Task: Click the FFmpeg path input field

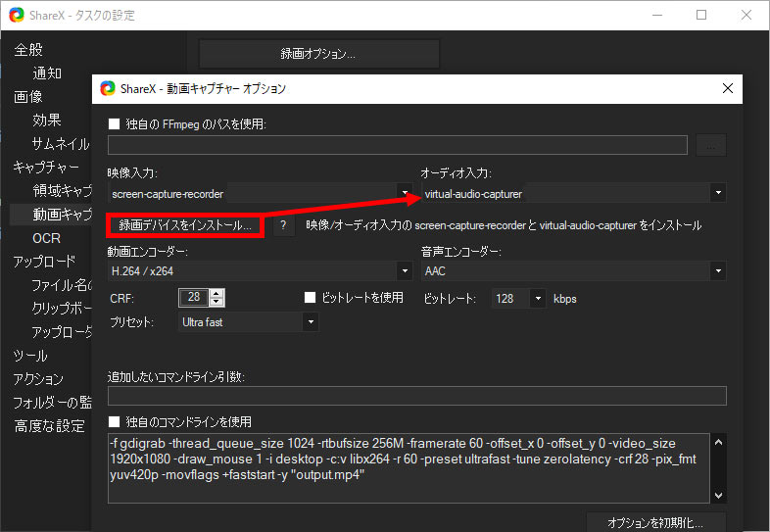Action: pos(398,145)
